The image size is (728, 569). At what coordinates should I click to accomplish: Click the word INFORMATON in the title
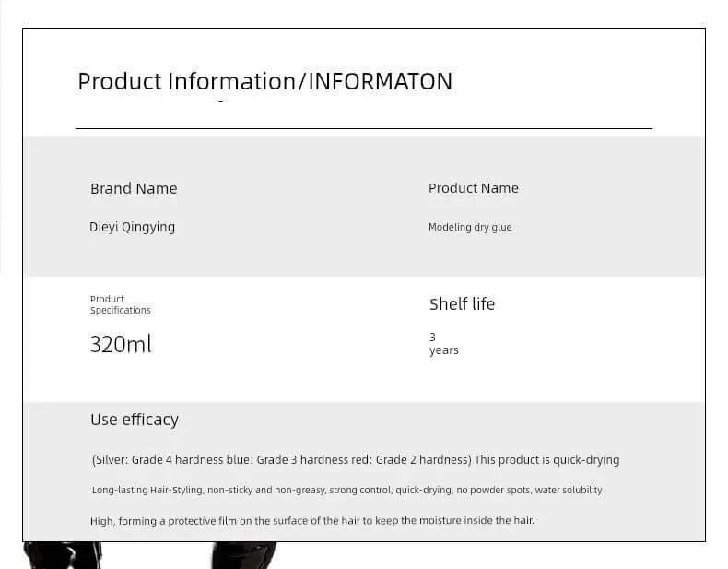(381, 82)
